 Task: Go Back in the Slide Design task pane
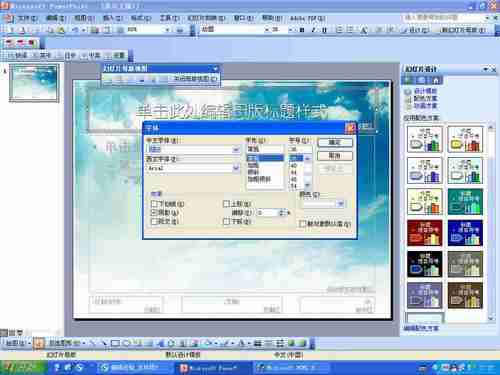tap(408, 80)
